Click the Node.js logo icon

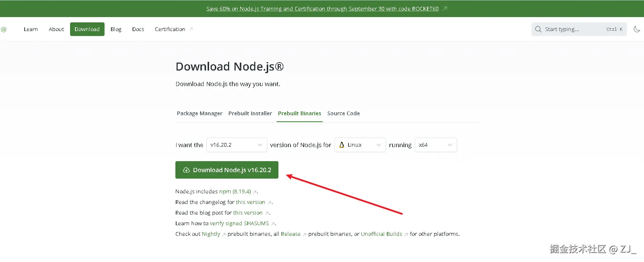click(x=4, y=29)
